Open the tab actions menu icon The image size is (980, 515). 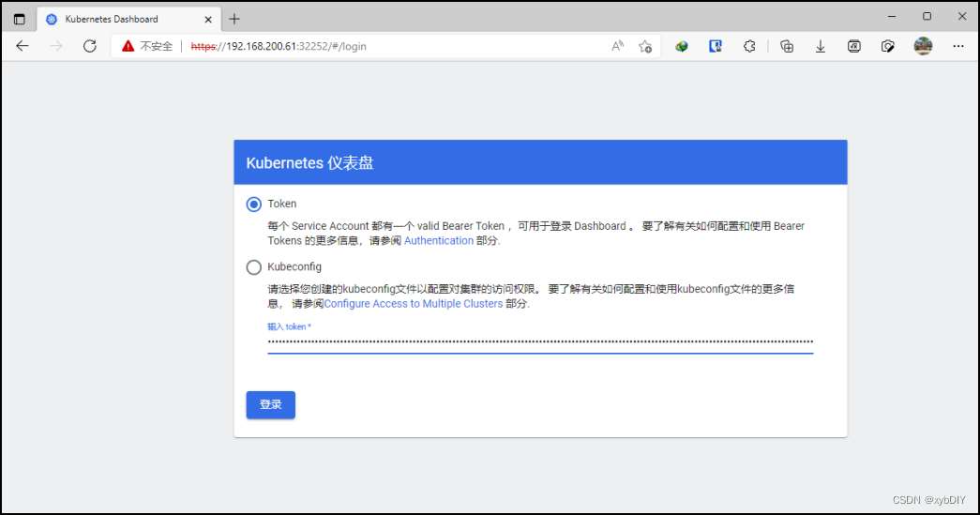20,19
